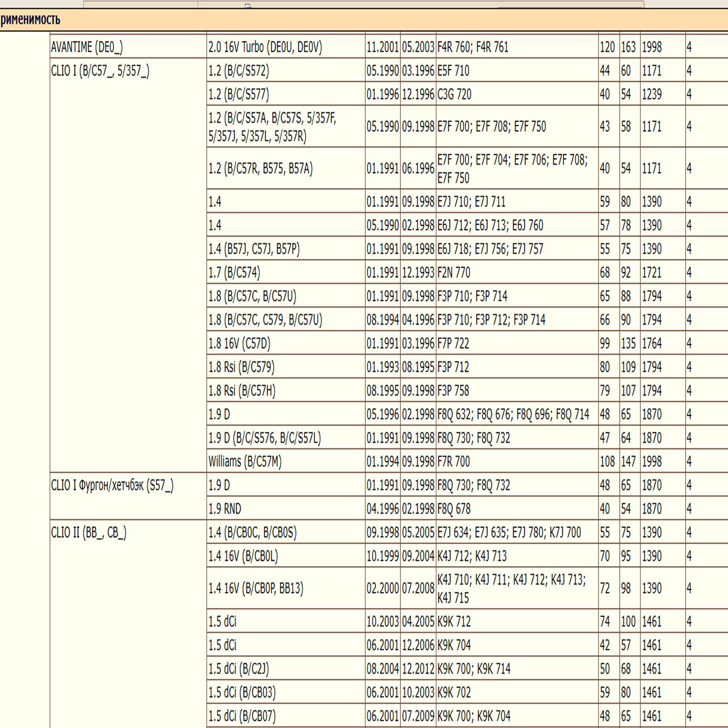Select the 1.9 RND modification

pos(225,509)
